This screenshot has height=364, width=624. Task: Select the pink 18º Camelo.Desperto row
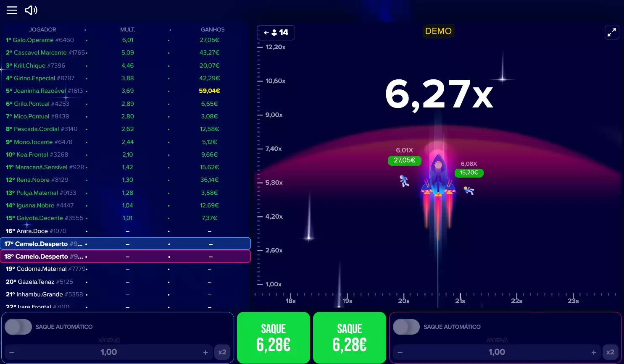click(x=126, y=256)
